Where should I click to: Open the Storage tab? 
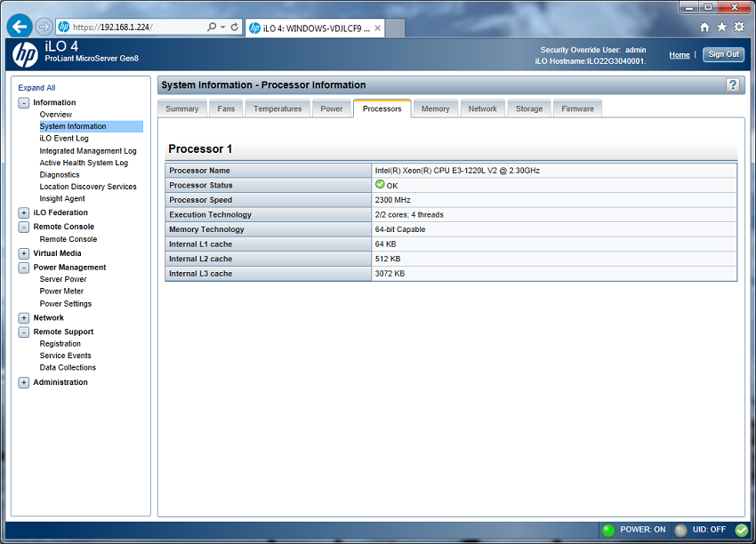(x=529, y=109)
